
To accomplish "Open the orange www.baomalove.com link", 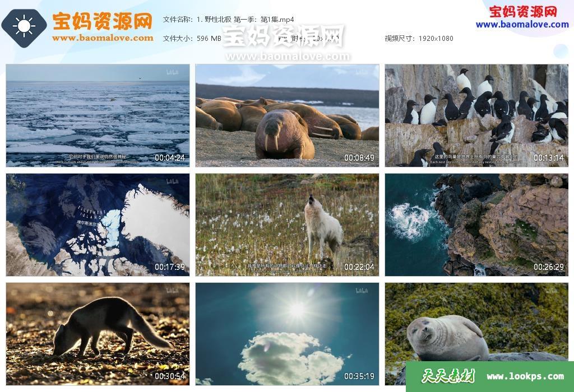I will point(103,38).
